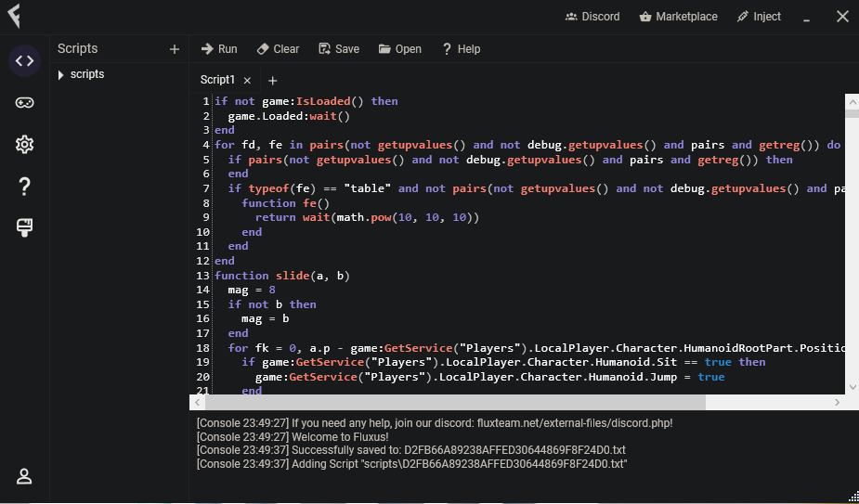Image resolution: width=859 pixels, height=504 pixels.
Task: Open the question mark help sidebar icon
Action: [x=25, y=187]
